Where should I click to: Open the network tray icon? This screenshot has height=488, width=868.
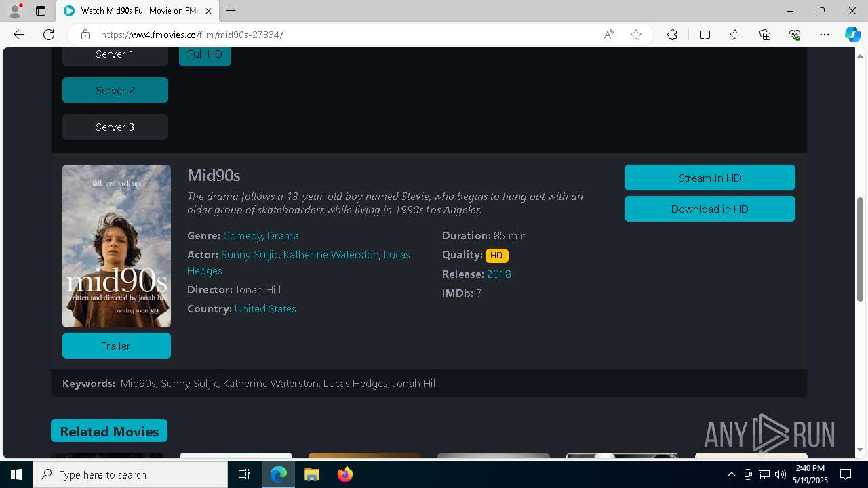point(764,474)
